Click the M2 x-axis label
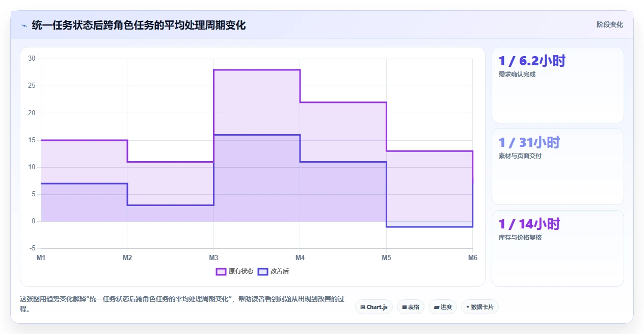644x334 pixels. tap(127, 258)
